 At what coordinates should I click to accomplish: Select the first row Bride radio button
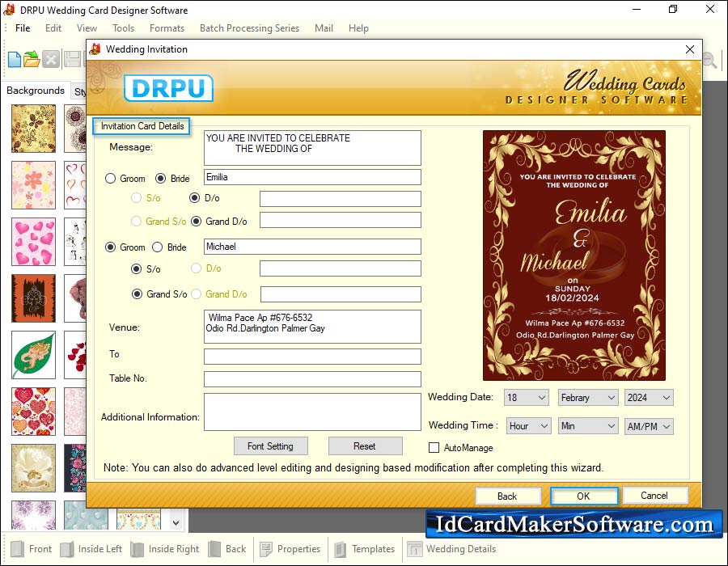pos(160,179)
